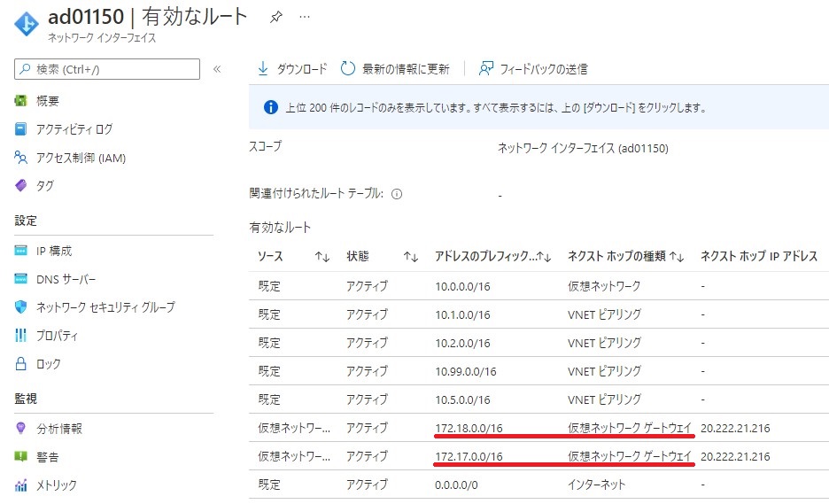The image size is (829, 504).
Task: Select the 10.2.0.0/16 route prefix
Action: coord(462,343)
